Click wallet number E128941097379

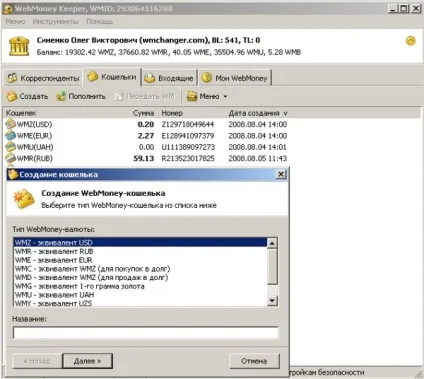click(188, 136)
